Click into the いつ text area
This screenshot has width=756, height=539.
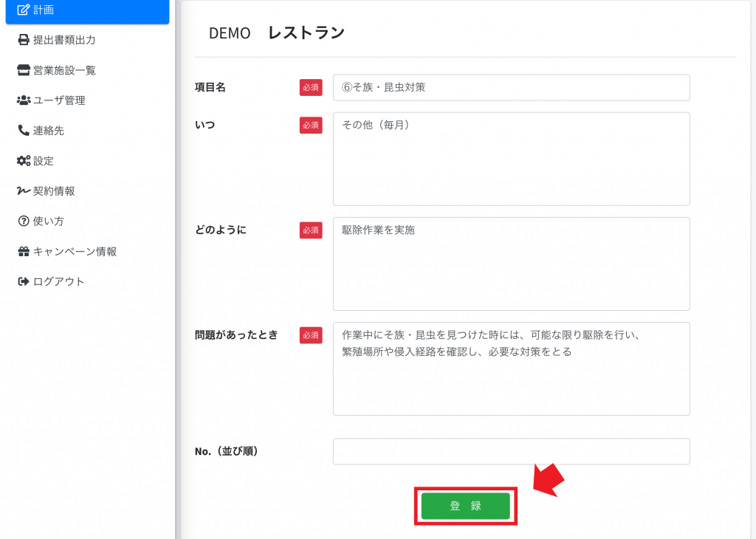coord(511,159)
